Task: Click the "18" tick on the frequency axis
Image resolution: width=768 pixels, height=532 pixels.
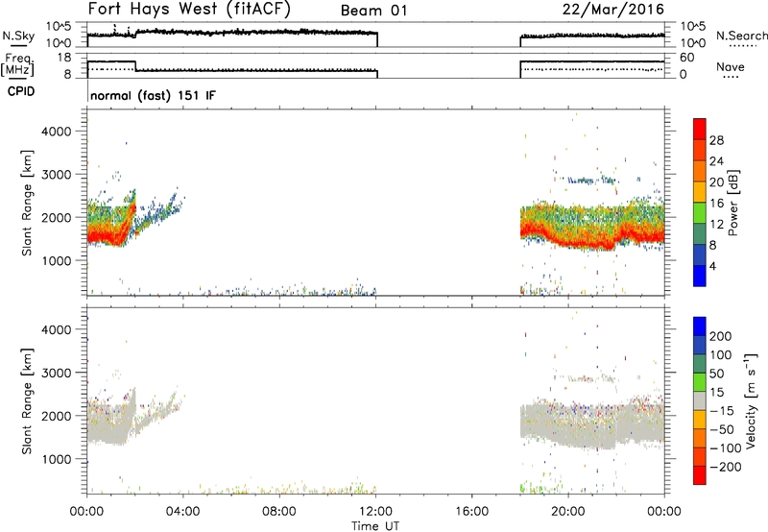Action: pyautogui.click(x=64, y=58)
